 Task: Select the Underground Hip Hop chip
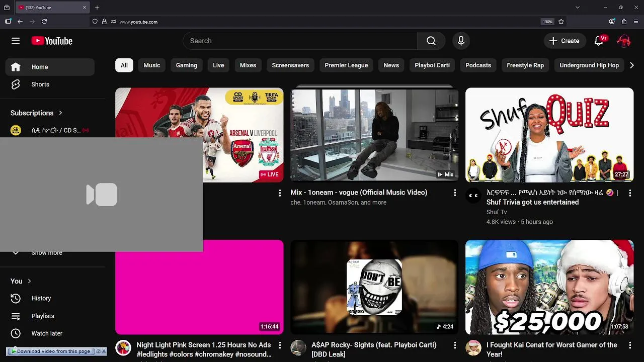pos(589,65)
